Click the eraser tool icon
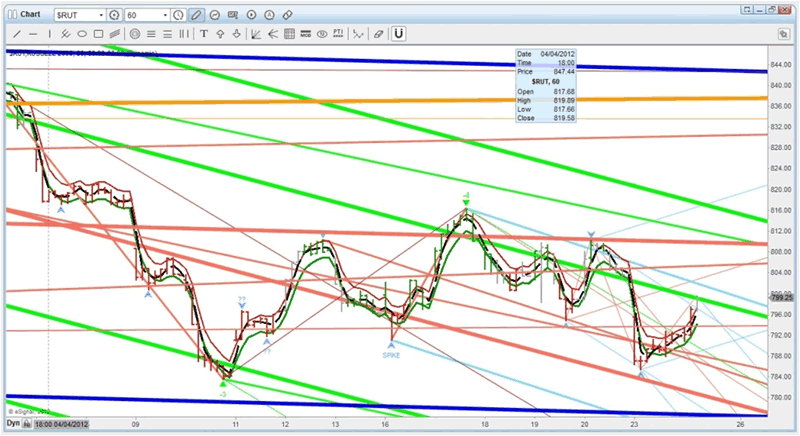800x436 pixels. (x=377, y=33)
